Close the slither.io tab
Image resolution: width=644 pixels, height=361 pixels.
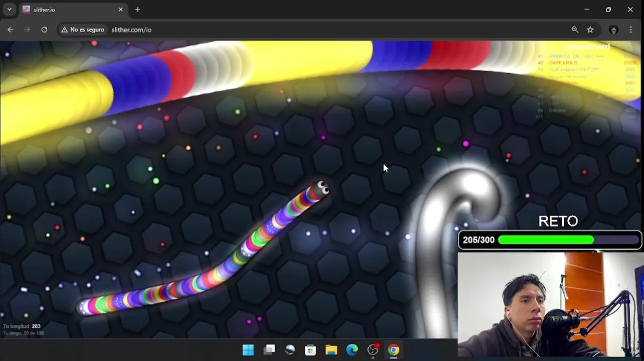tap(120, 10)
